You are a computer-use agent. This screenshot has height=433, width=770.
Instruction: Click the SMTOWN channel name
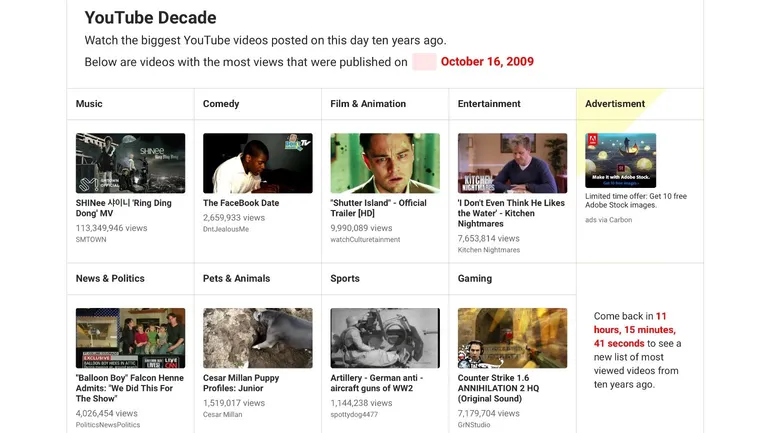click(92, 240)
